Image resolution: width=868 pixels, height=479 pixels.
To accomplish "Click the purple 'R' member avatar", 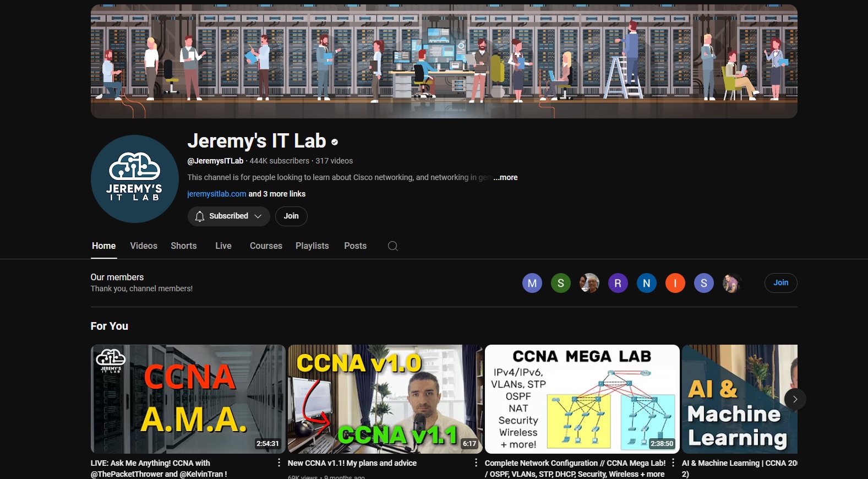I will point(618,283).
